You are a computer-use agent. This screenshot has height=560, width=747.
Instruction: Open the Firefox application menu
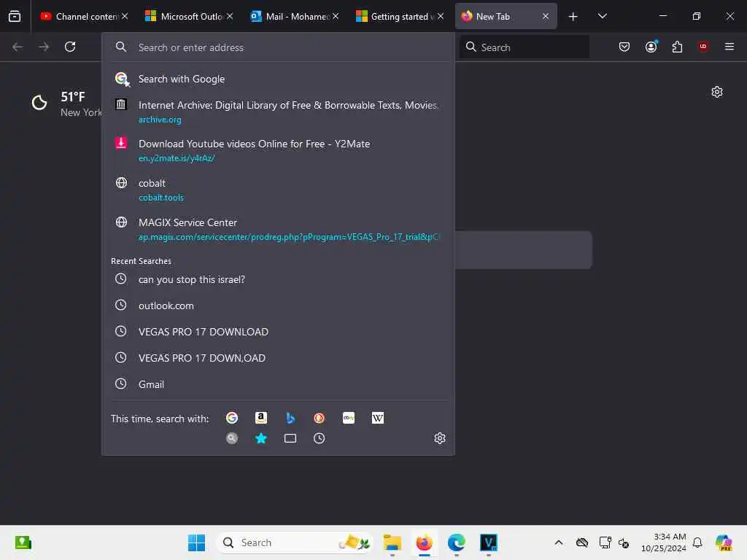(x=729, y=47)
